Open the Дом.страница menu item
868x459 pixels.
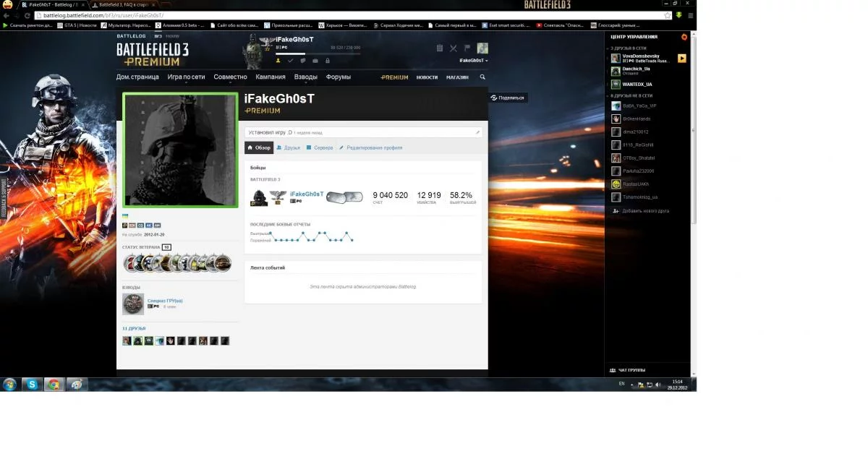tap(137, 77)
